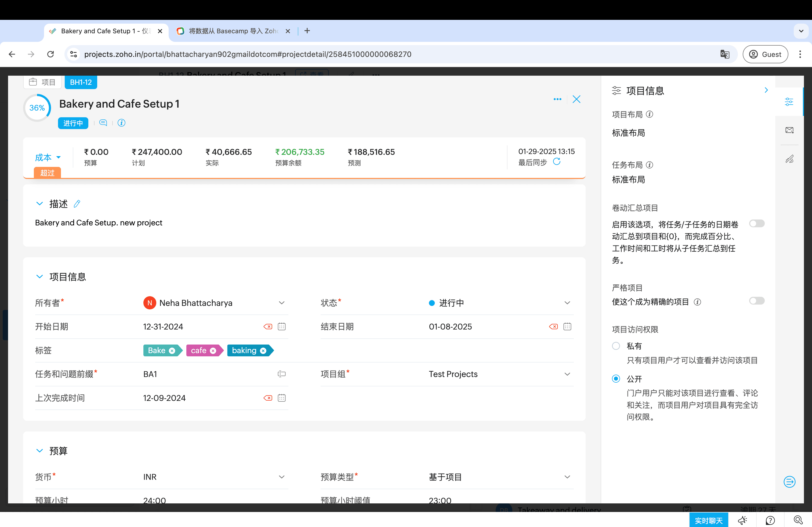Open the calendar picker for 开始日期
The image size is (812, 527).
[281, 327]
